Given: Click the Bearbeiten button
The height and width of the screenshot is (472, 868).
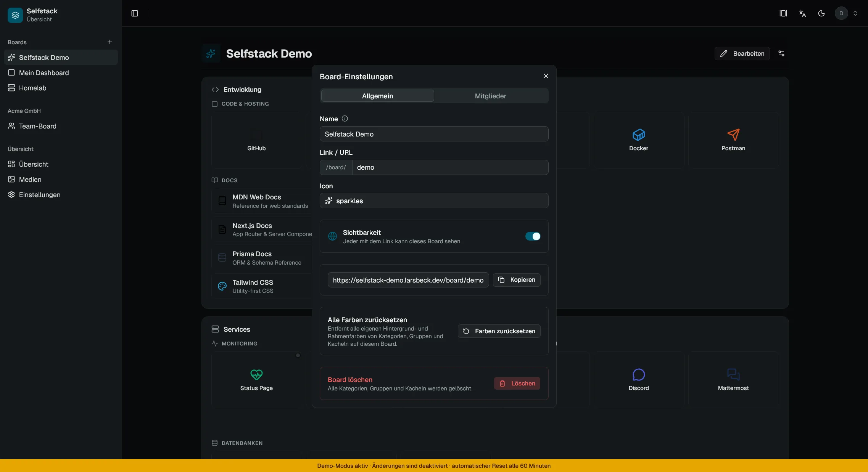Looking at the screenshot, I should pyautogui.click(x=742, y=53).
